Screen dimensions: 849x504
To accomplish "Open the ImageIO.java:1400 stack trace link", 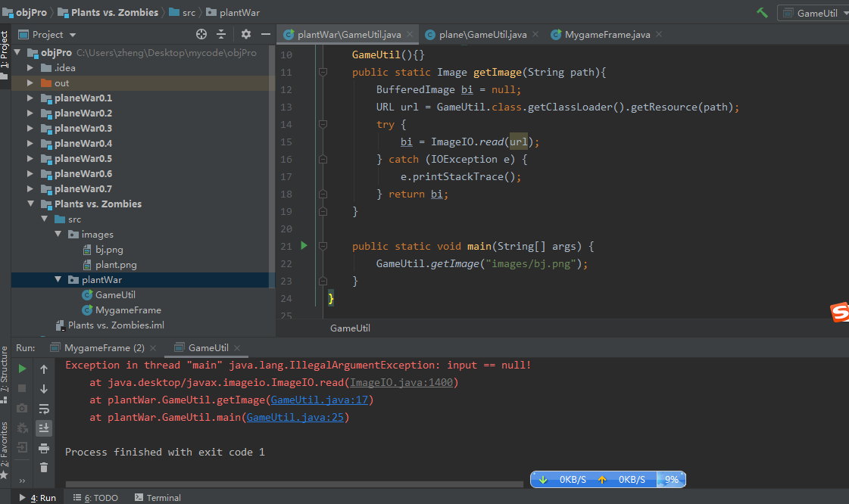I will (x=401, y=382).
